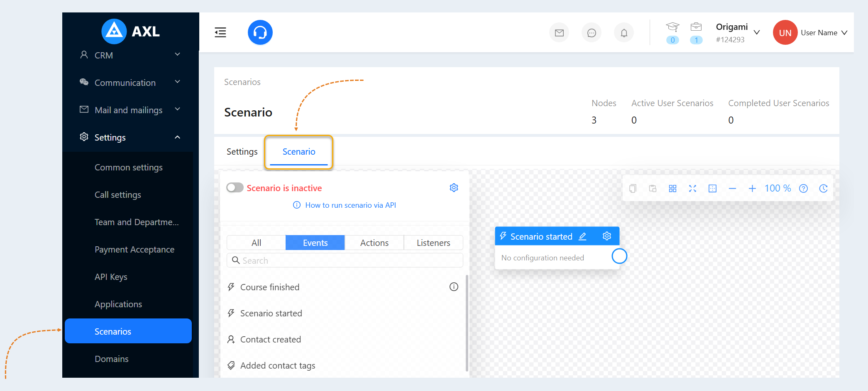Screen dimensions: 868x391
Task: Open the mail envelope icon in the header
Action: click(559, 33)
